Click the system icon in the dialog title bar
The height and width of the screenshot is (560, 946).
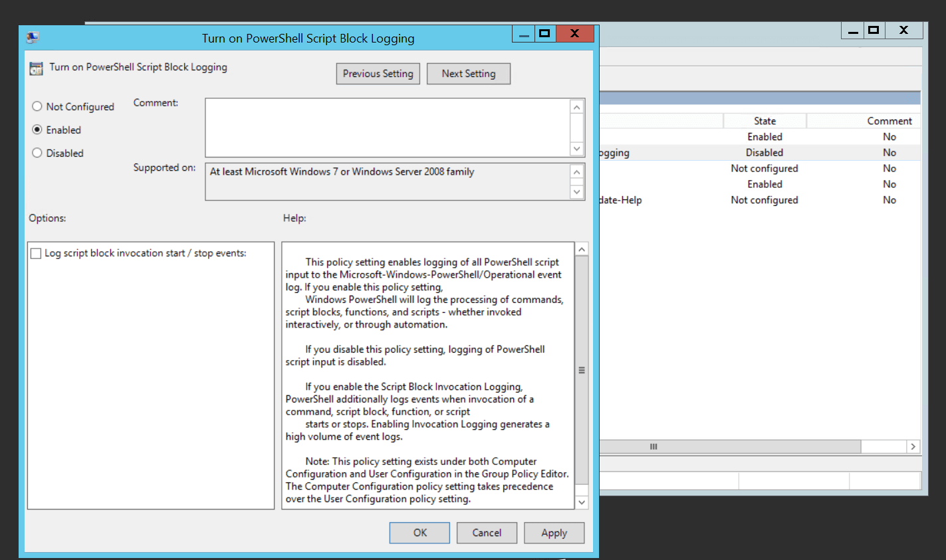33,38
